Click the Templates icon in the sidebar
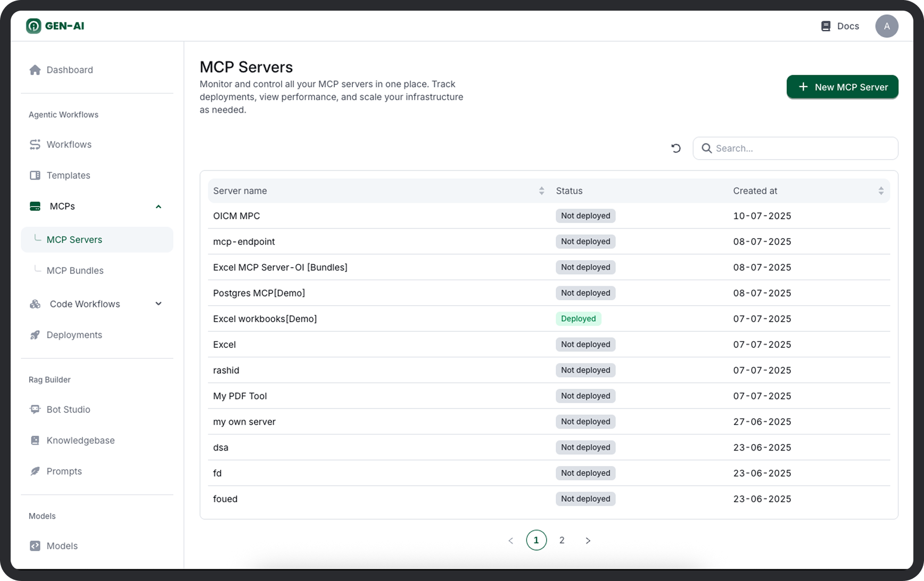The height and width of the screenshot is (581, 924). [35, 175]
